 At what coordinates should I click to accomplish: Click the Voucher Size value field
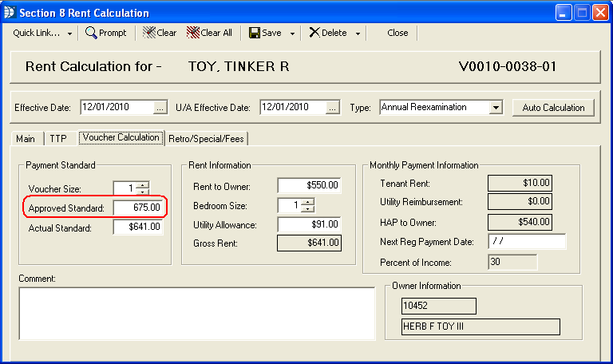click(x=125, y=188)
